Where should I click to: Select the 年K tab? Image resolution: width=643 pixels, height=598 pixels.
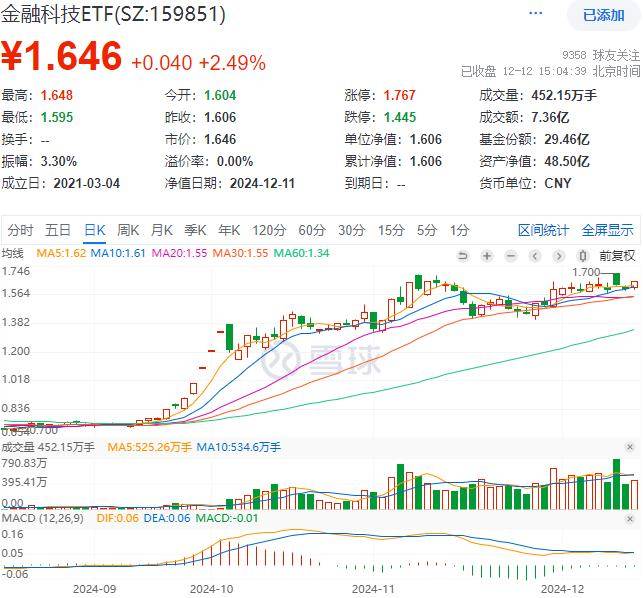tap(229, 230)
